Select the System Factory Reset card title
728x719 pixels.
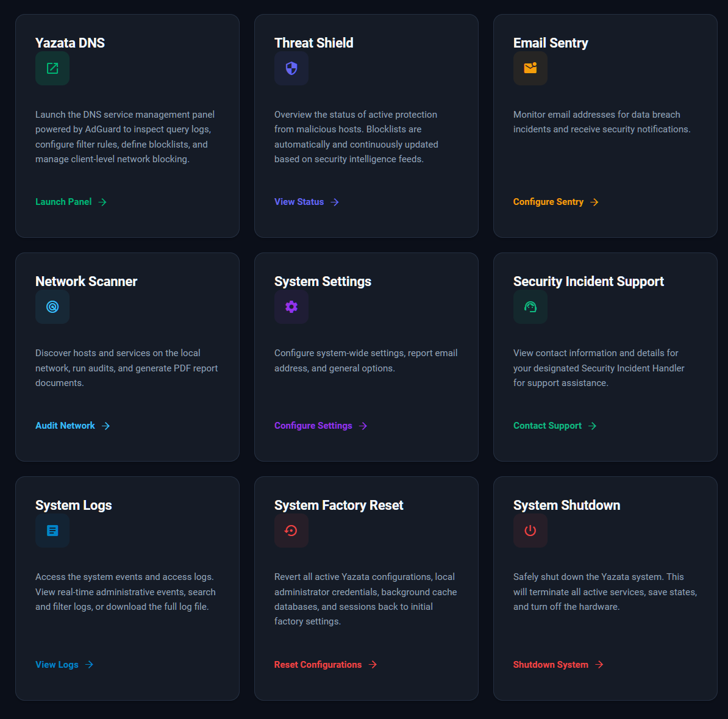point(339,506)
